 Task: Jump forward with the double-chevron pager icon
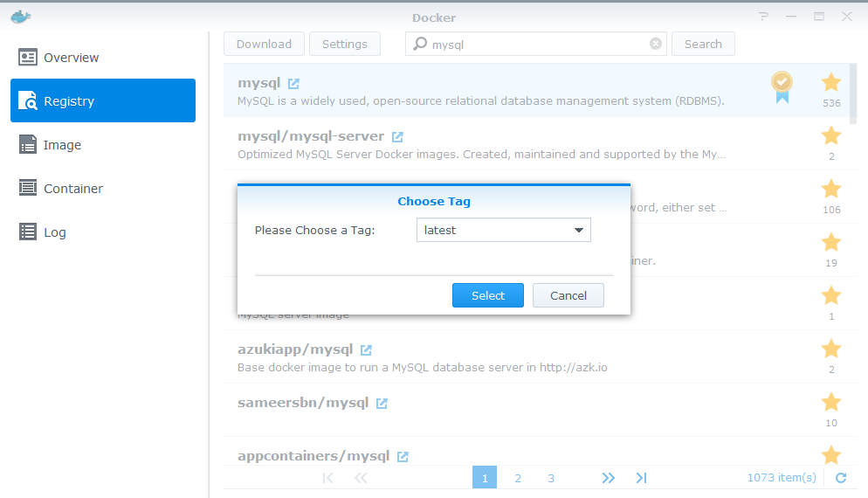(x=608, y=478)
